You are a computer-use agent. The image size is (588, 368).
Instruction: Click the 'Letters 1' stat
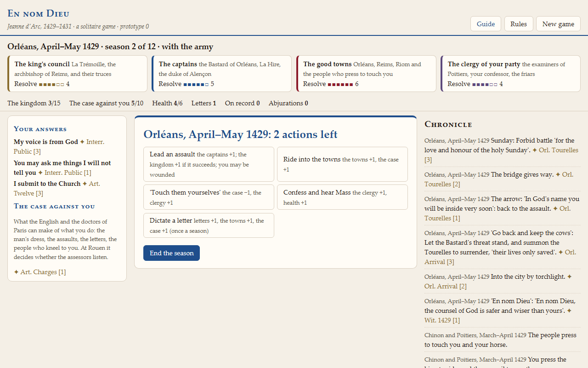click(x=204, y=103)
